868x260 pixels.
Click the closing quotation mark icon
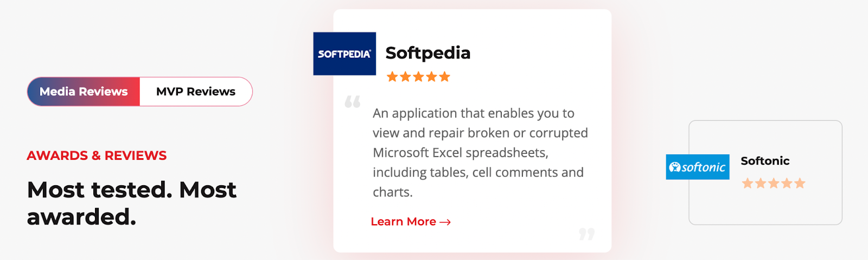[x=586, y=234]
